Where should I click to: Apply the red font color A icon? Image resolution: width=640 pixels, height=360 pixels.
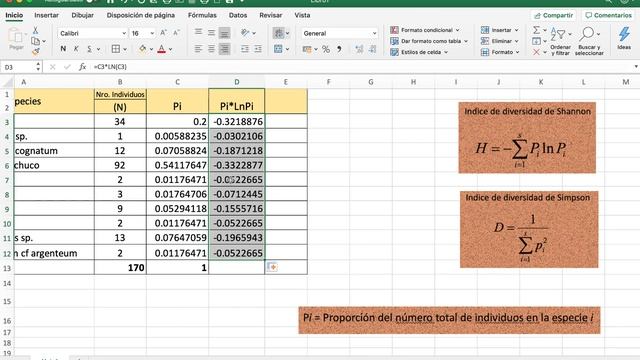(x=162, y=49)
